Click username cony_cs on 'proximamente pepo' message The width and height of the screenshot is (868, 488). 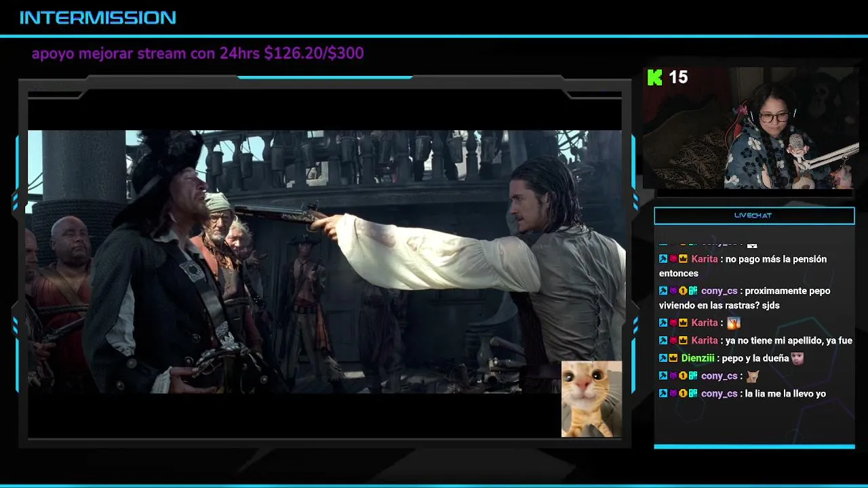click(x=719, y=291)
